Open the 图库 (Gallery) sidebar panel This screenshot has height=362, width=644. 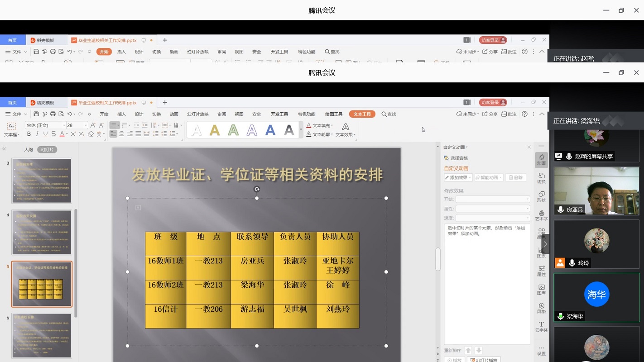tap(541, 290)
